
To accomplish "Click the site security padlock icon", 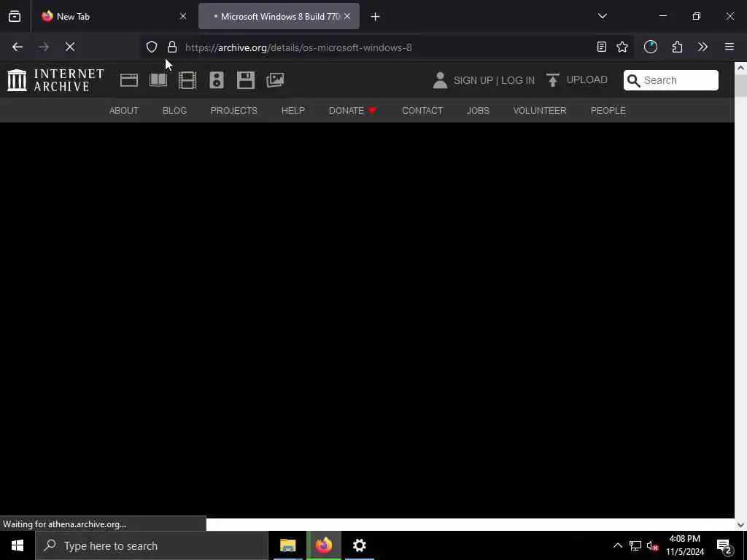I will tap(172, 47).
